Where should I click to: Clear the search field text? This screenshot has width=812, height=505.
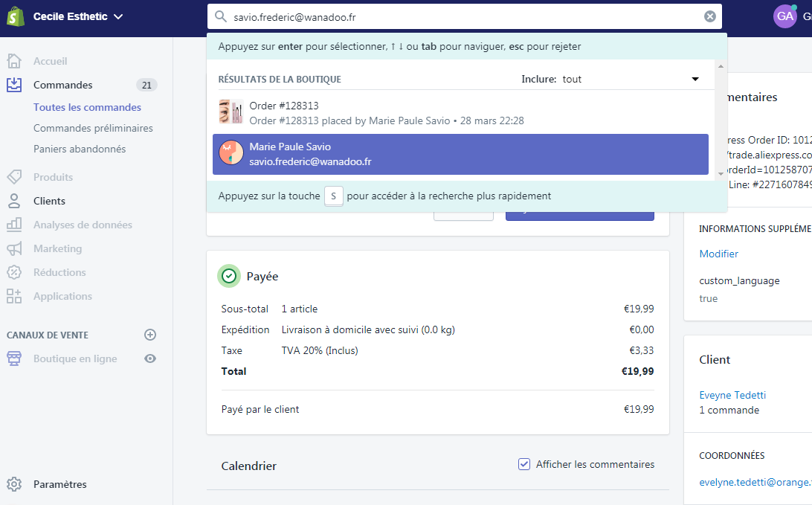(709, 16)
